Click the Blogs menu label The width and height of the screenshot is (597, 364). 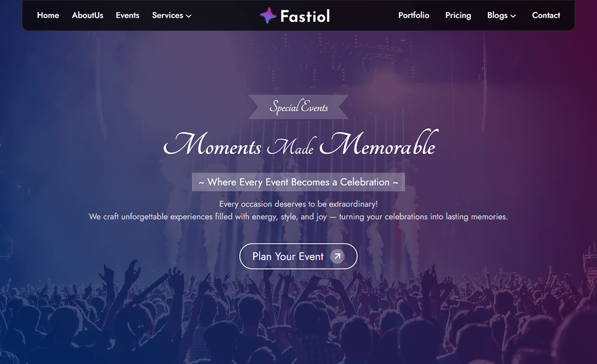click(497, 15)
